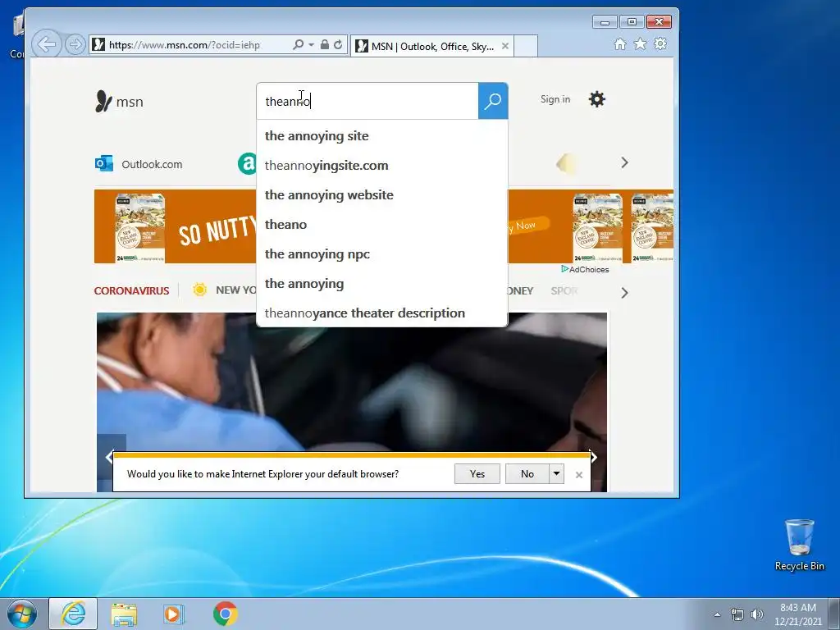Choose suggestion 'theannoyance theater description'

tap(382, 313)
